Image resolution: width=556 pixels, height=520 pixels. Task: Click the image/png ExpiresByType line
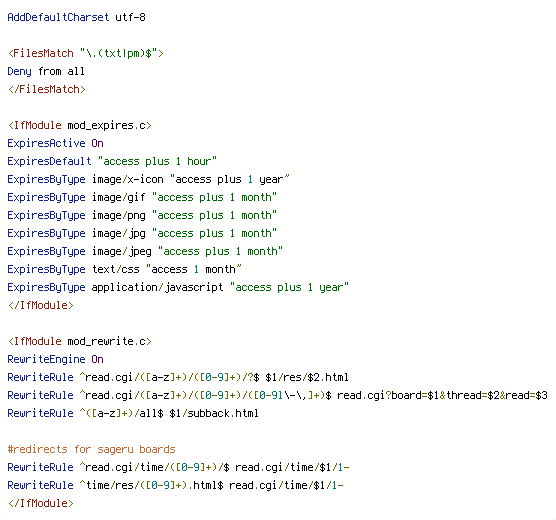point(142,215)
